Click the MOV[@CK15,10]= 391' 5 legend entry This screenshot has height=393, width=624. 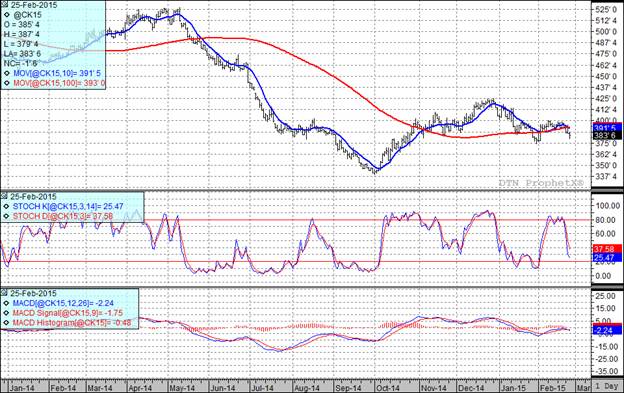(x=57, y=74)
